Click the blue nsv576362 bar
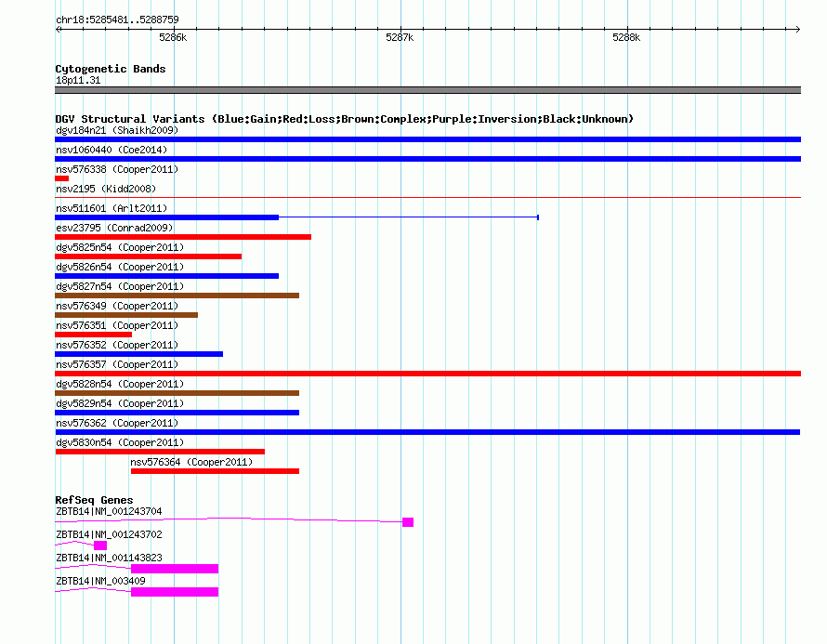The height and width of the screenshot is (644, 827). click(x=427, y=432)
